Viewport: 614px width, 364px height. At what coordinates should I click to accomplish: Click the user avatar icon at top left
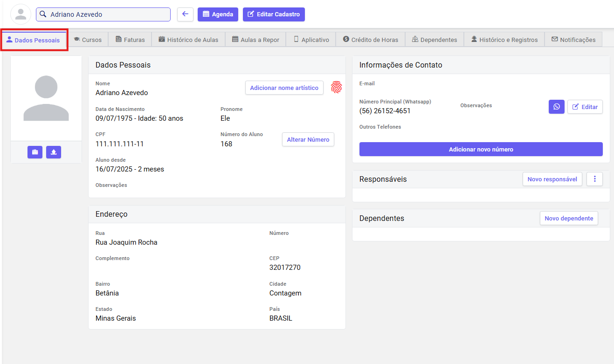(21, 14)
